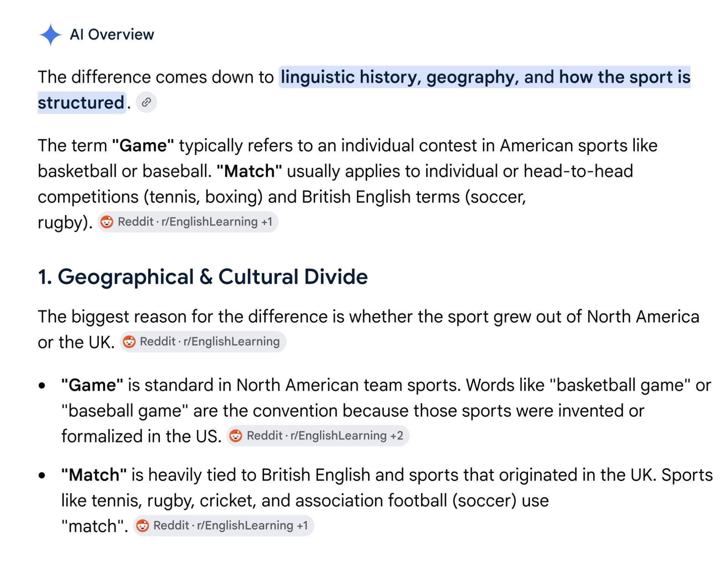Screen dimensions: 728x565
Task: Open the r/EnglishLearning chip after "or the UK."
Action: click(x=203, y=342)
